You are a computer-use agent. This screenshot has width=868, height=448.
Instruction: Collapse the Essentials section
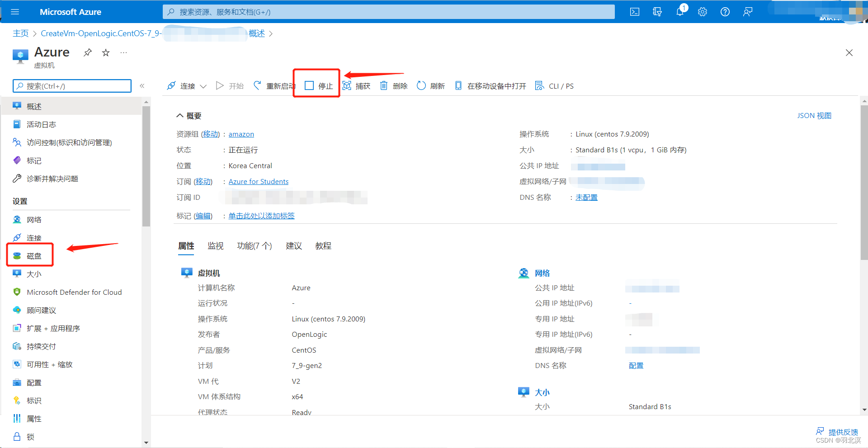pos(189,116)
